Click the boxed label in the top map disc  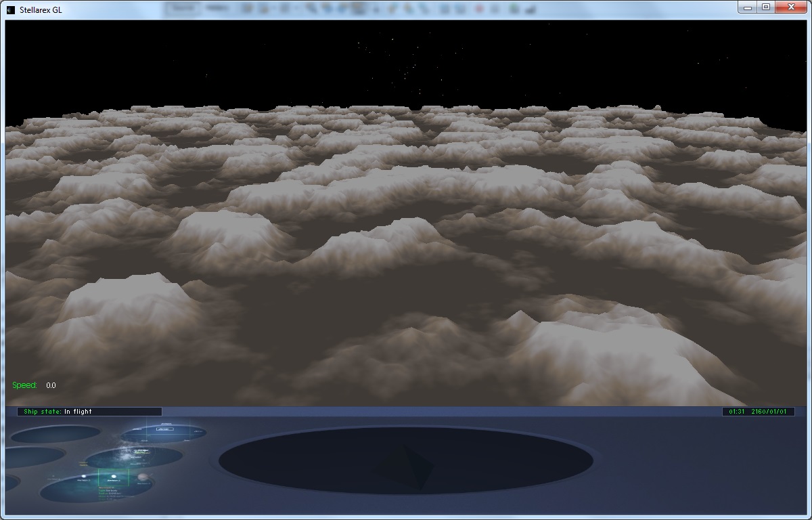coord(164,429)
